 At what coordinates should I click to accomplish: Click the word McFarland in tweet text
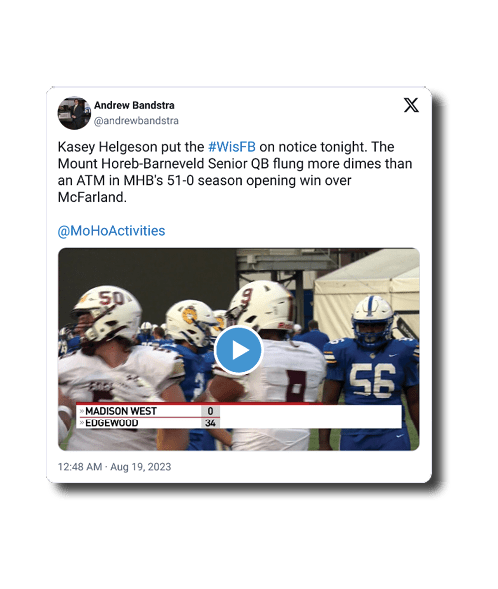pyautogui.click(x=92, y=197)
